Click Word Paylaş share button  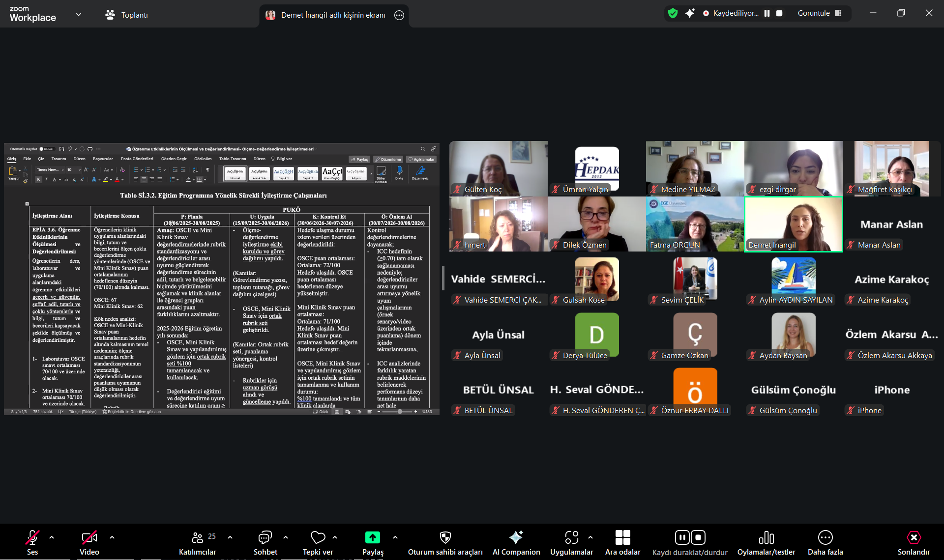(360, 159)
